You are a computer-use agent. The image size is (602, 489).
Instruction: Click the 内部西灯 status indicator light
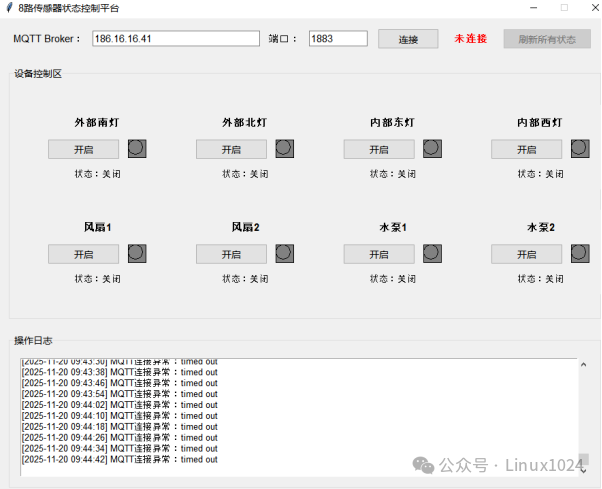tap(580, 148)
